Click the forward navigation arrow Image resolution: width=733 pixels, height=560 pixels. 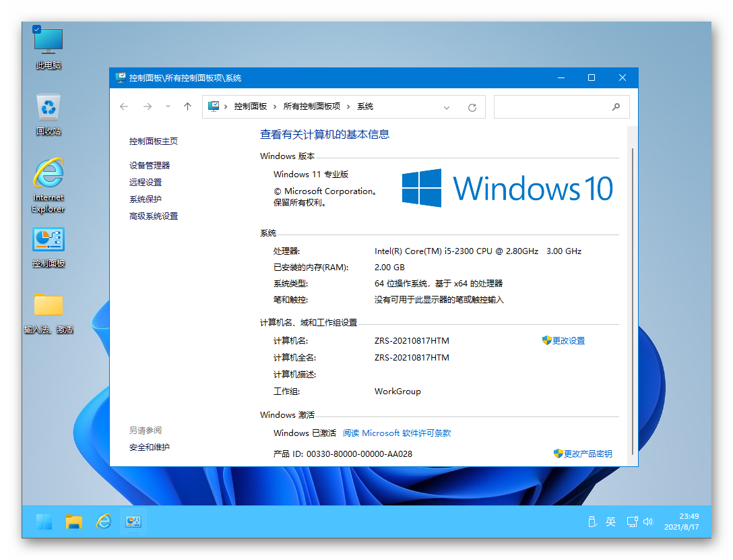point(148,106)
